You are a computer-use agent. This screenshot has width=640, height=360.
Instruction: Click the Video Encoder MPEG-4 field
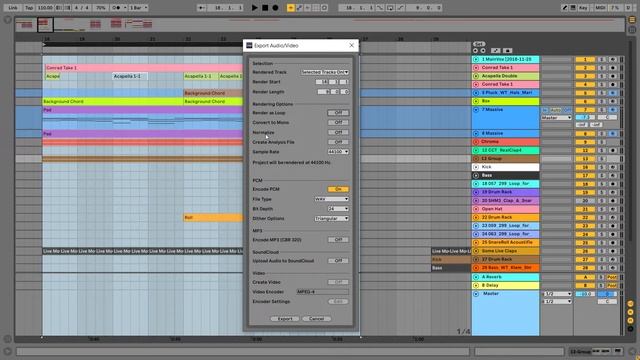[322, 292]
